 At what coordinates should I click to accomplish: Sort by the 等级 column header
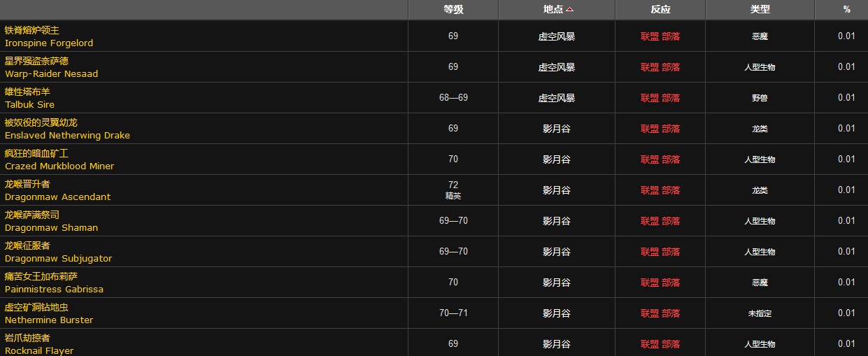pyautogui.click(x=453, y=10)
